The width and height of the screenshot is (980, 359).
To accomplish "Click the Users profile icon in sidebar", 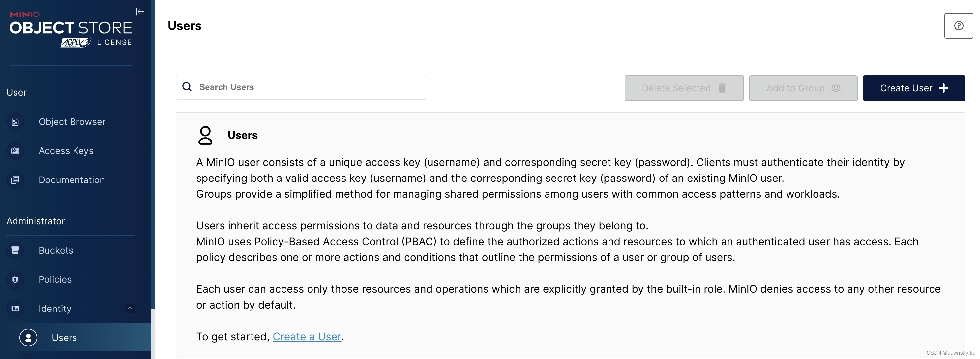I will point(28,337).
